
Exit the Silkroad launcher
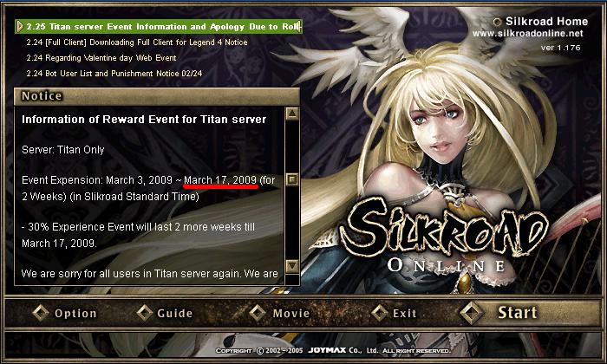405,313
